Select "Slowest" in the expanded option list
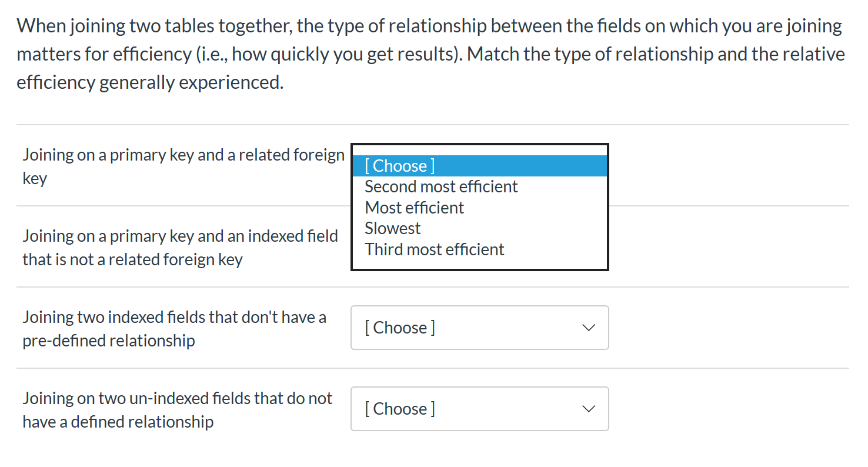This screenshot has height=467, width=868. click(392, 228)
